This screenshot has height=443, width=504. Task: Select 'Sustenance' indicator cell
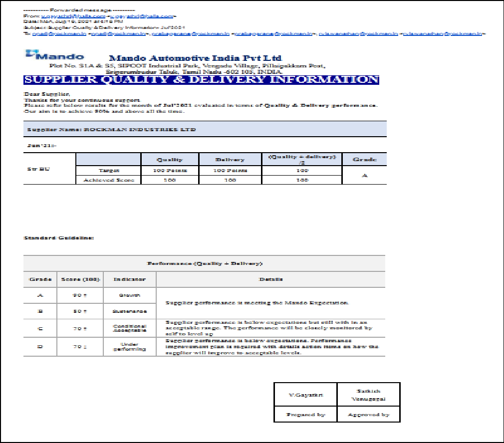click(130, 311)
